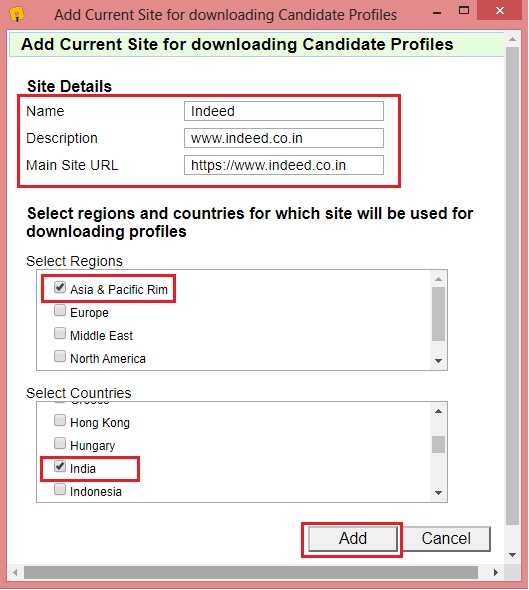The height and width of the screenshot is (590, 529).
Task: Check the Europe region checkbox
Action: (60, 310)
